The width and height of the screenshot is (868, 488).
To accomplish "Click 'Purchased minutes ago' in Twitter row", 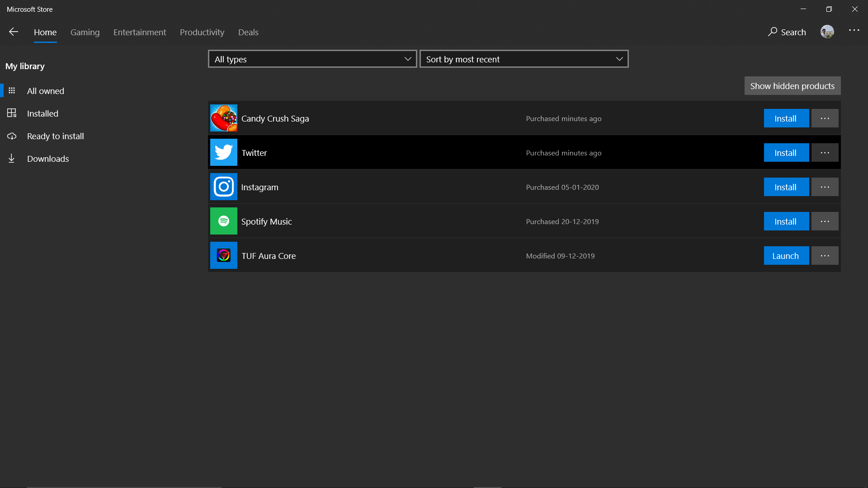I will (x=564, y=153).
